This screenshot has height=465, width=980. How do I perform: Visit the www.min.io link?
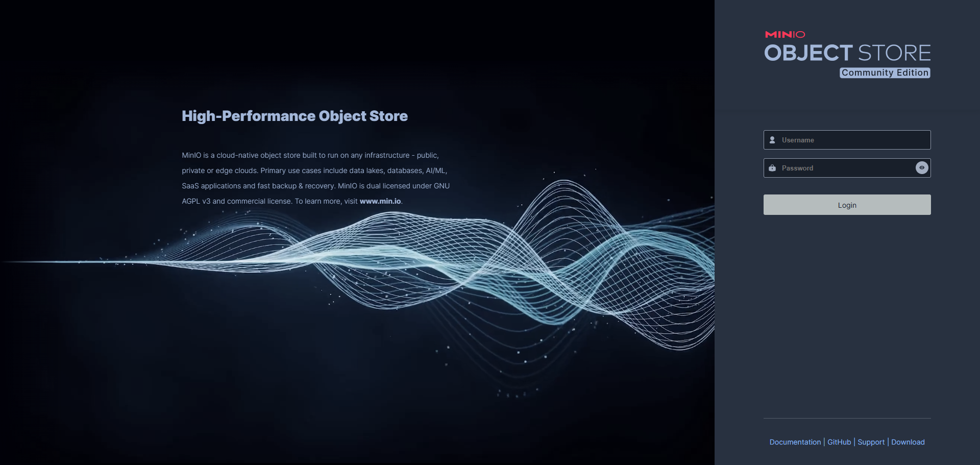tap(380, 201)
